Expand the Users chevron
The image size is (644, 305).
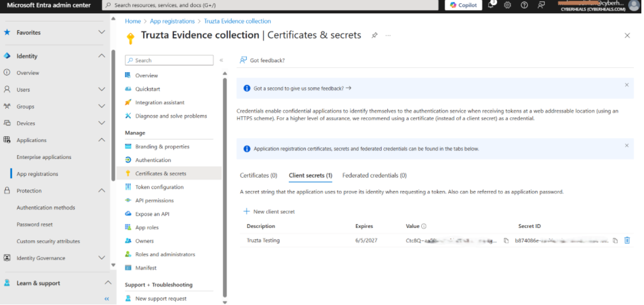[x=102, y=90]
